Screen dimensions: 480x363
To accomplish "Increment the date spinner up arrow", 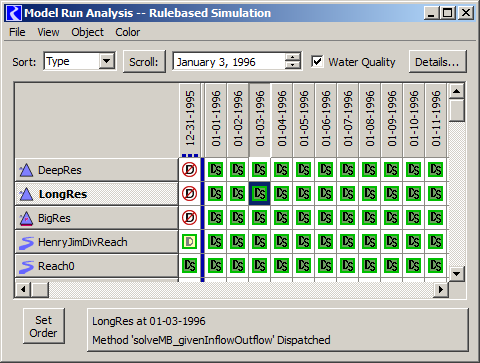I will click(292, 57).
